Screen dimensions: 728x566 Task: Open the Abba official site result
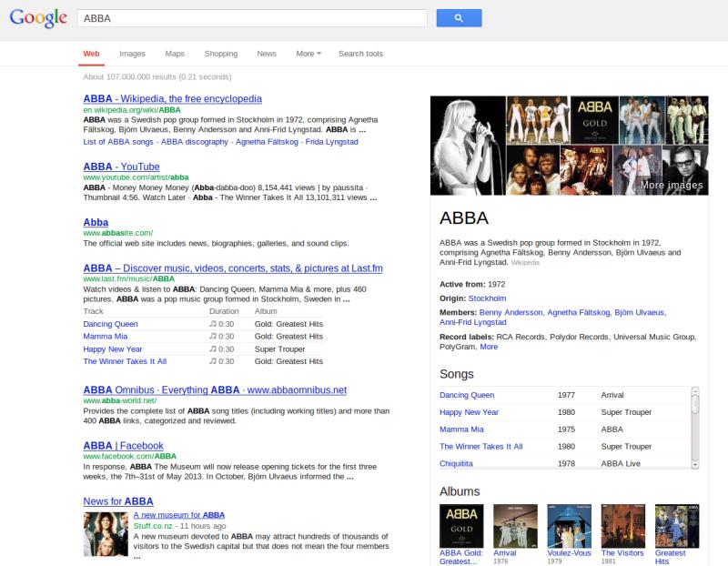coord(96,222)
